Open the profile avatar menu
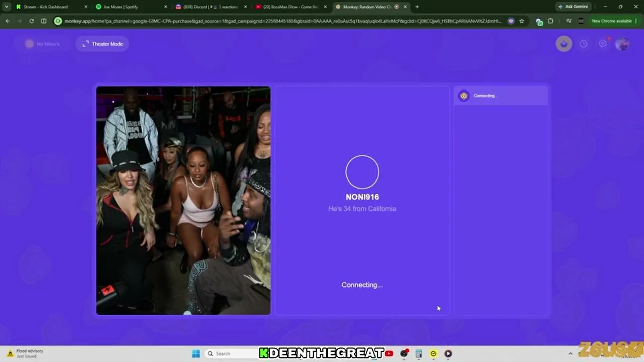644x362 pixels. click(x=622, y=44)
